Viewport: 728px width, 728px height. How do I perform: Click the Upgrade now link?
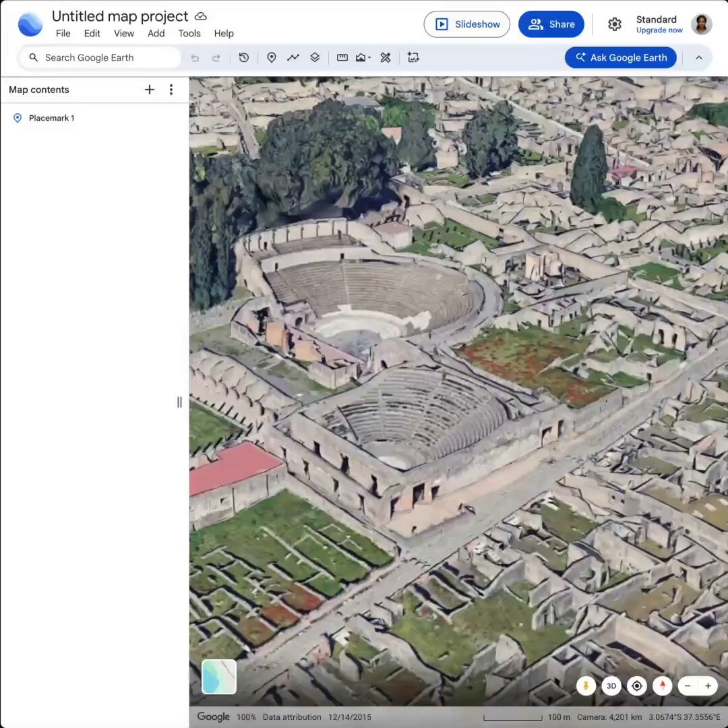pos(659,30)
